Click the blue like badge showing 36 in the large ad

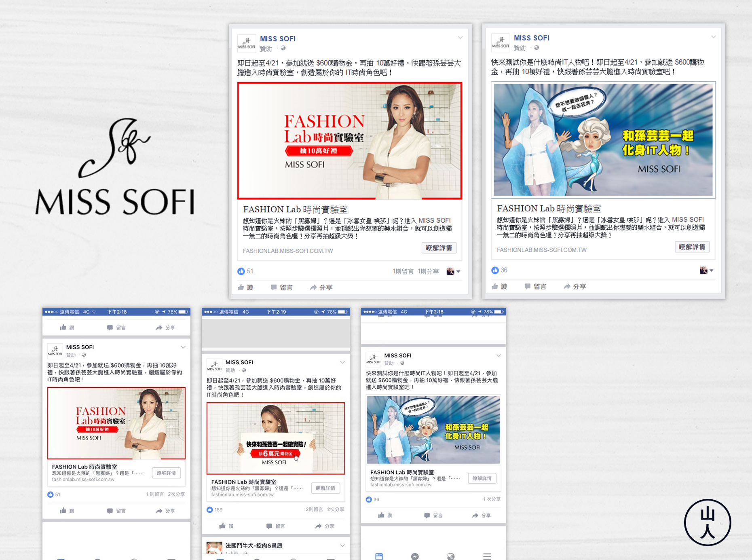click(x=495, y=270)
